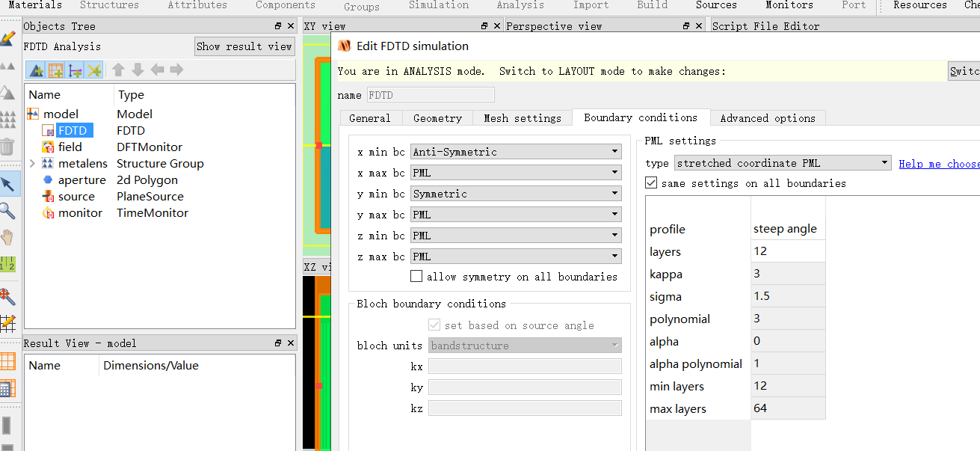This screenshot has height=451, width=980.
Task: Click the grid with pencil icon
Action: click(x=7, y=323)
